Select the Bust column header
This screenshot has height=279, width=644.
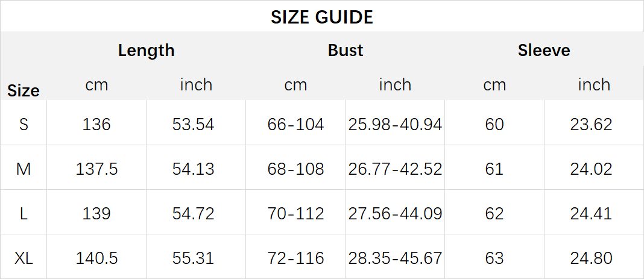(x=346, y=51)
